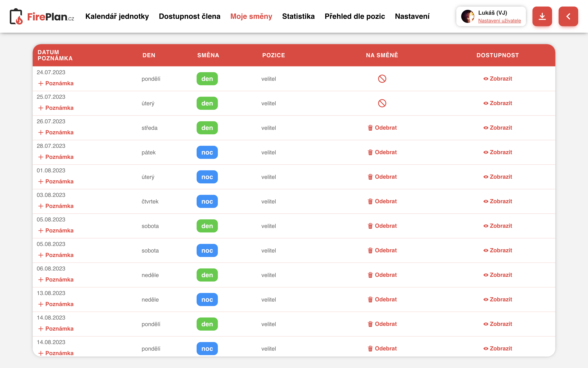Show availability Zobrazit for 24.07.2023
The width and height of the screenshot is (588, 368).
[x=498, y=79]
